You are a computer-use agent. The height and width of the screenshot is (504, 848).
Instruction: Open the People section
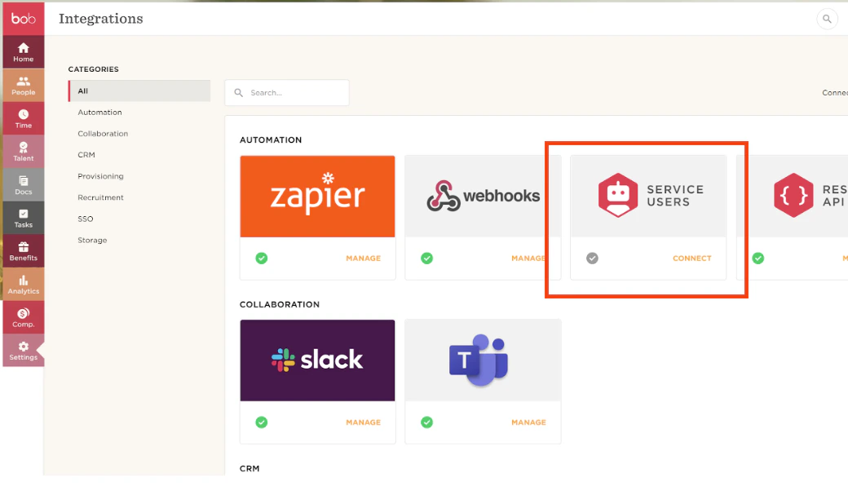pos(24,86)
